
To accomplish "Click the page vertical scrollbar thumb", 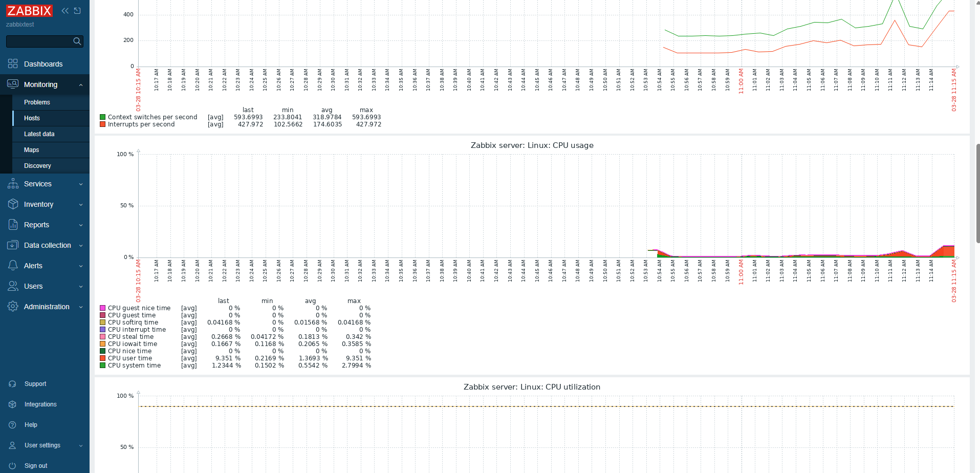I will point(977,195).
